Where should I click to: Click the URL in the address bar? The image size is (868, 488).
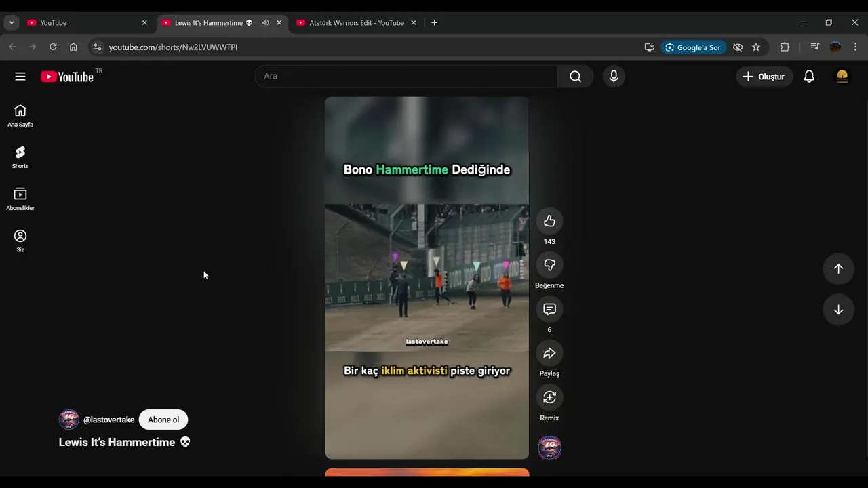[173, 47]
